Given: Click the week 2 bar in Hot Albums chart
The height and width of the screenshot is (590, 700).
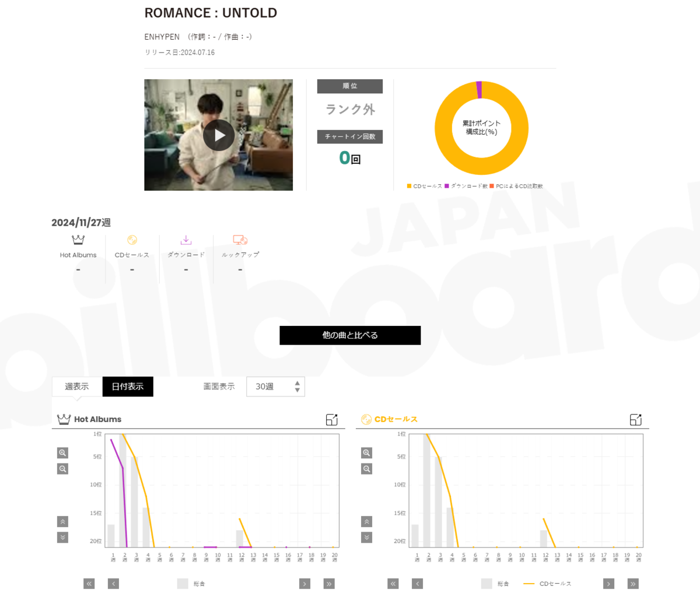Looking at the screenshot, I should point(123,490).
